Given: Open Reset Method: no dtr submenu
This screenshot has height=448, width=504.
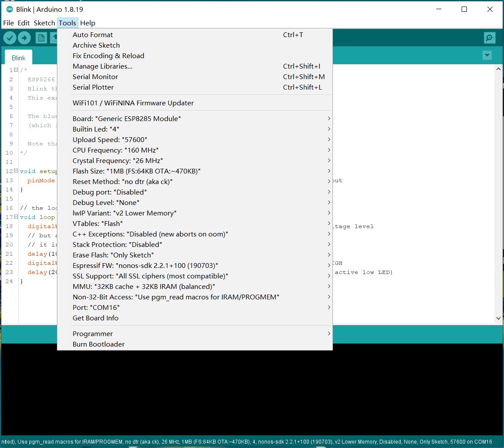Looking at the screenshot, I should (195, 181).
